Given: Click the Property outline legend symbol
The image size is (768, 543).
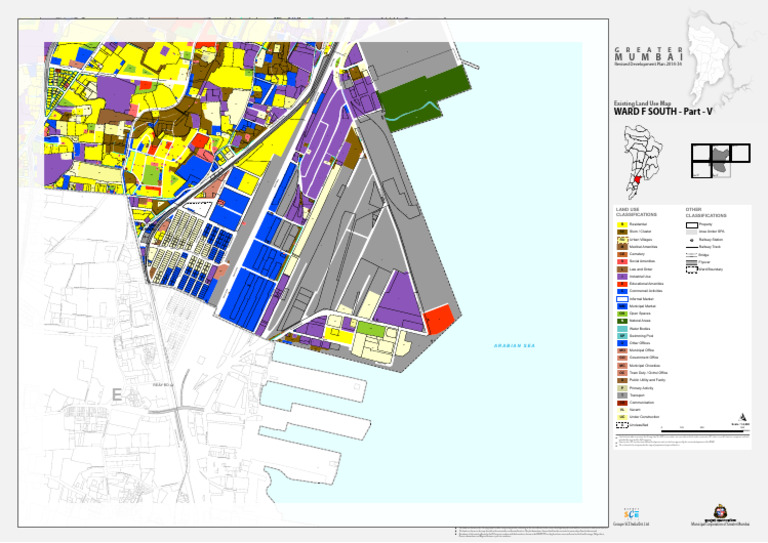Looking at the screenshot, I should point(692,225).
